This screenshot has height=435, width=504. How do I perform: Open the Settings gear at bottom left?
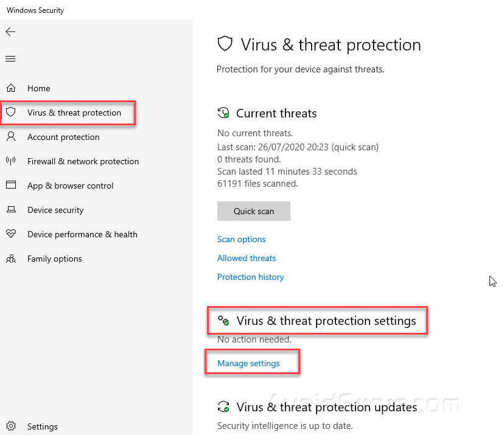pos(11,426)
